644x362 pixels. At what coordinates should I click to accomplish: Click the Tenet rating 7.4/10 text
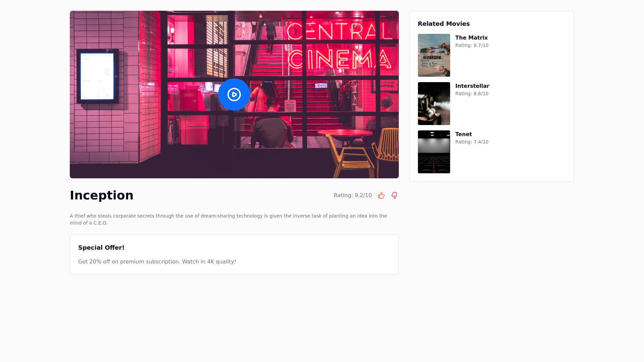pyautogui.click(x=472, y=142)
